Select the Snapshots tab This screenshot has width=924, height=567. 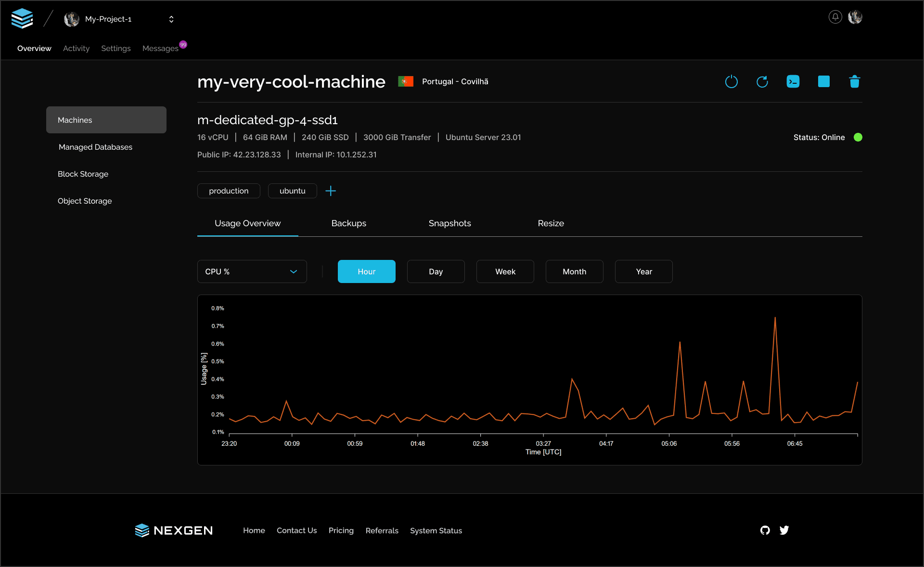(449, 223)
